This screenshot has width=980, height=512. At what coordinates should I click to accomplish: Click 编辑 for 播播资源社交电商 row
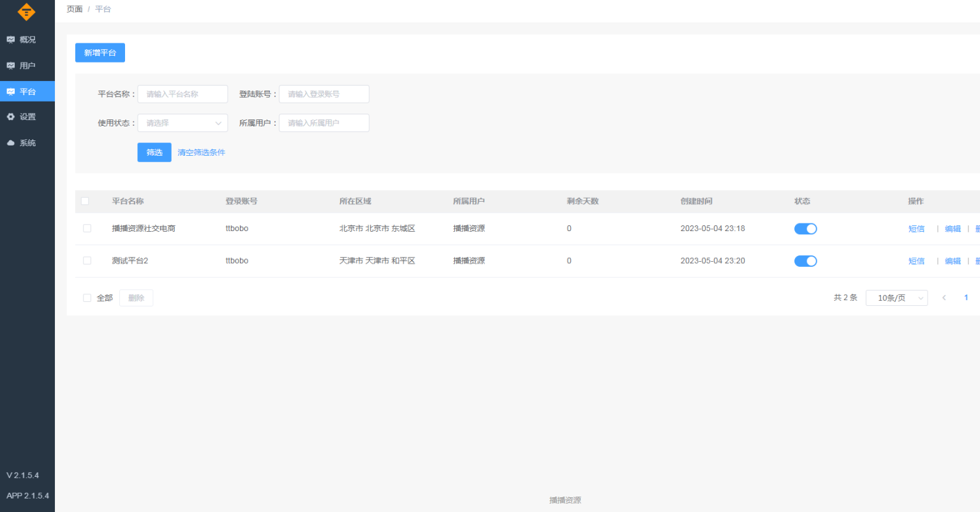952,229
